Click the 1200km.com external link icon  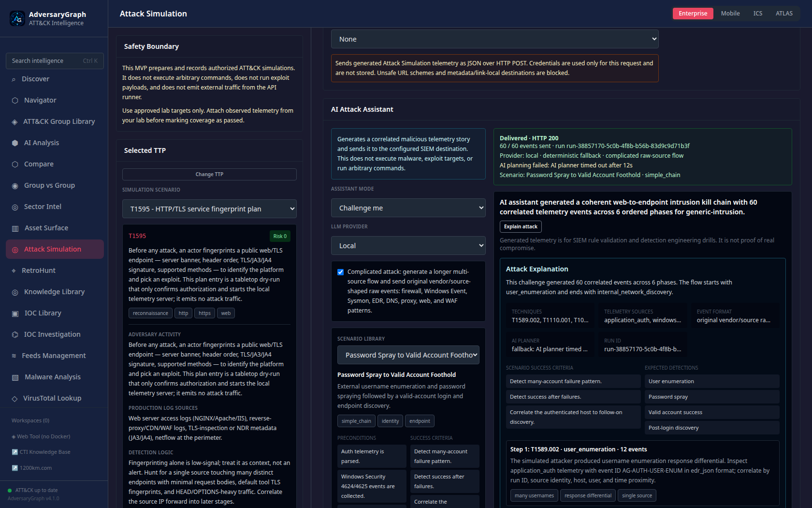point(14,468)
